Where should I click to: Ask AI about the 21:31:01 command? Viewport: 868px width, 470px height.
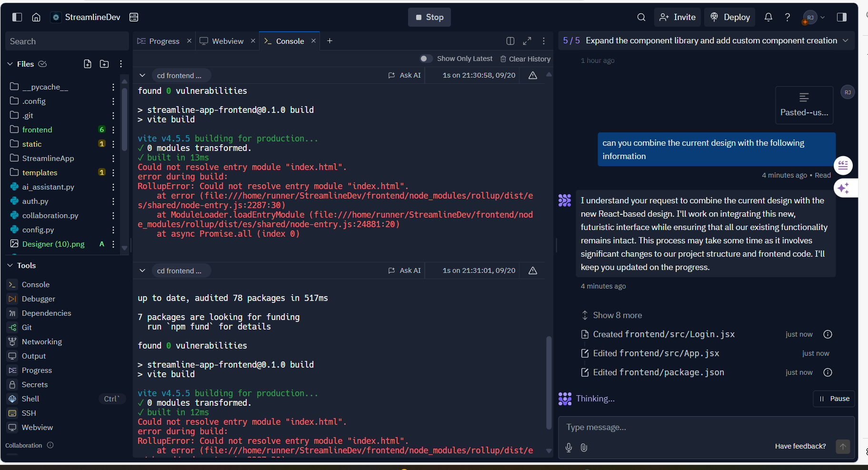coord(404,270)
